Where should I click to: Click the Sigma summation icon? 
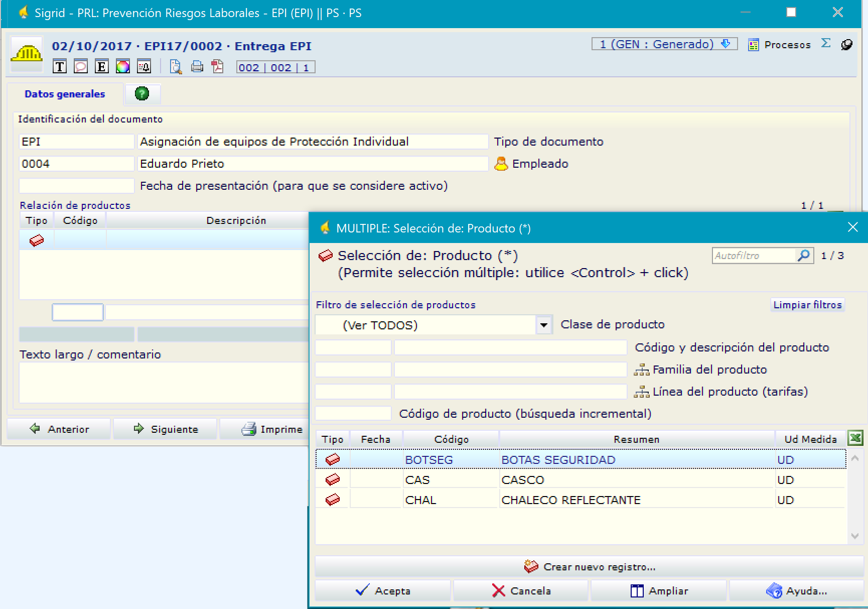tap(826, 43)
